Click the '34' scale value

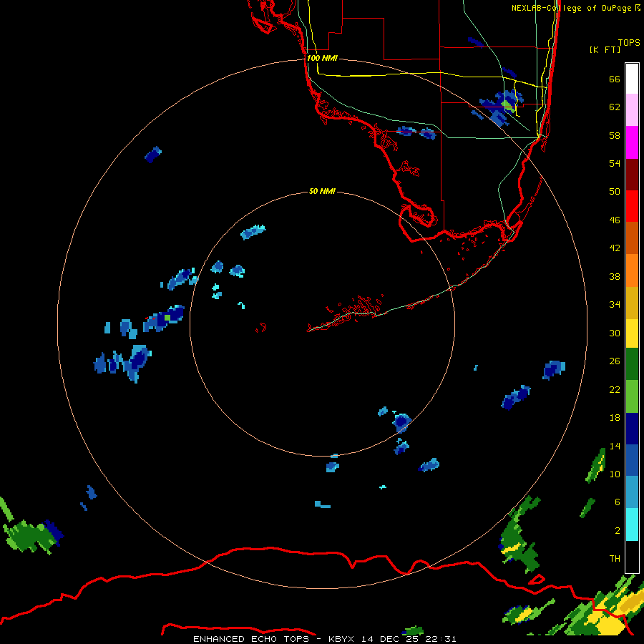click(615, 304)
